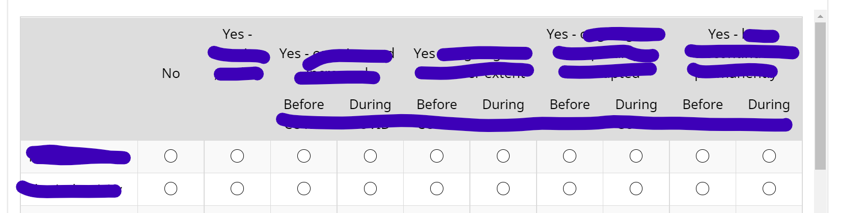Click the scrollbar up arrow

click(x=820, y=16)
